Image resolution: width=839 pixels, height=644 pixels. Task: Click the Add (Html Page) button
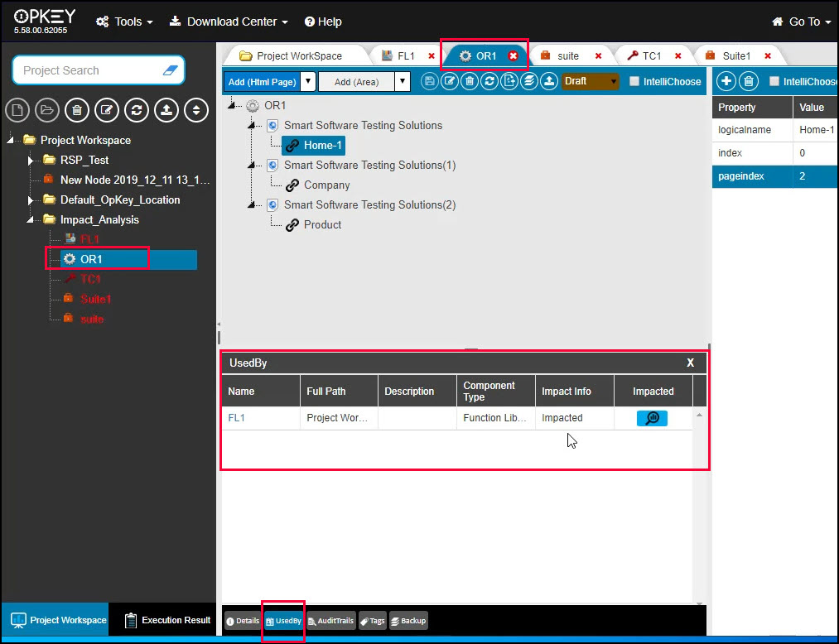(263, 81)
